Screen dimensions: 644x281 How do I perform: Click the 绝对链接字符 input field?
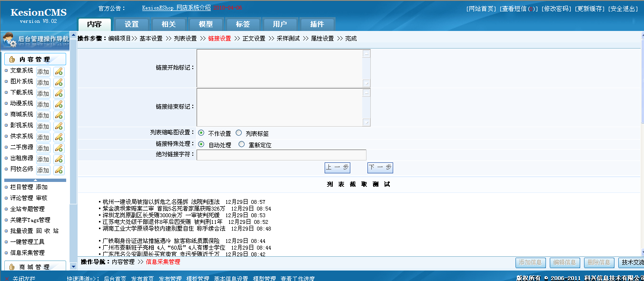(x=281, y=155)
